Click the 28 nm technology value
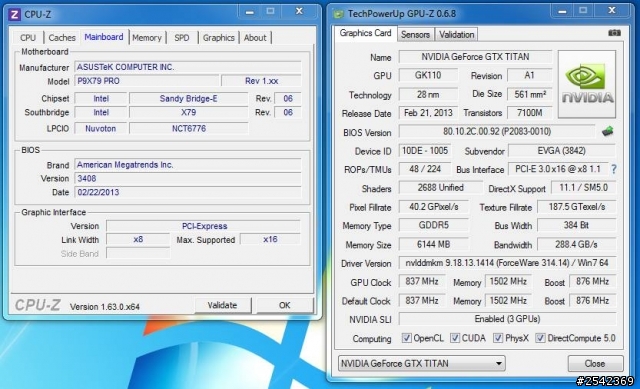 point(428,95)
